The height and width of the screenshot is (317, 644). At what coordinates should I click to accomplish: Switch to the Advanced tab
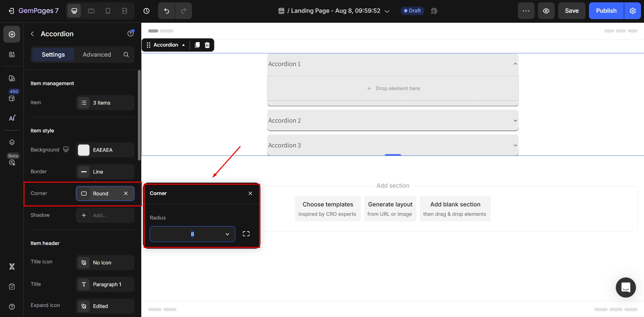[x=97, y=55]
